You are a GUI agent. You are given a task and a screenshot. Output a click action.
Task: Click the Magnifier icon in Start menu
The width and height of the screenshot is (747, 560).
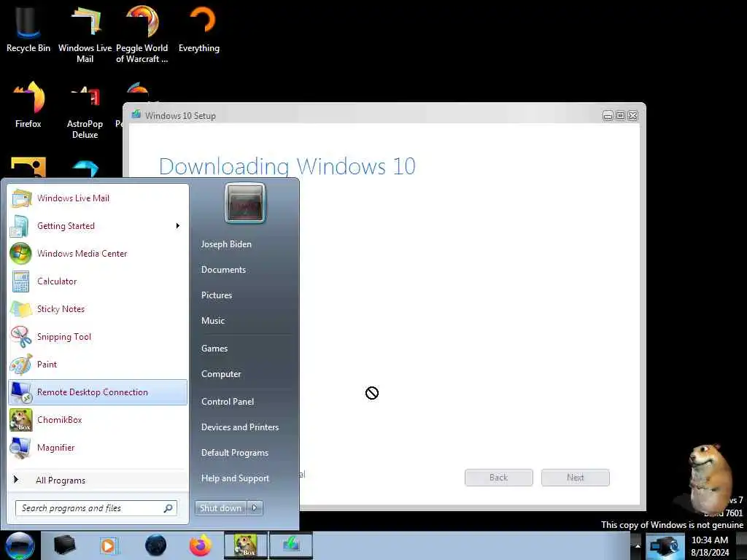21,448
